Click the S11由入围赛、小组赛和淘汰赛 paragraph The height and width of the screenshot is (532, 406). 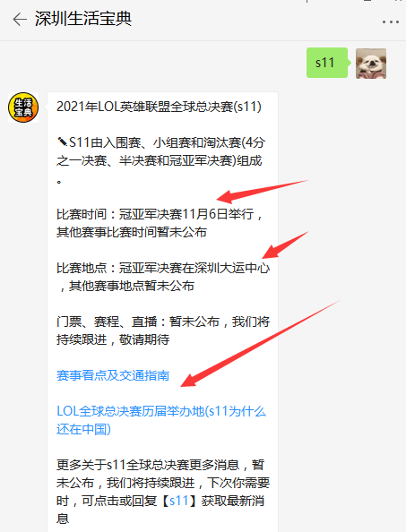click(161, 160)
